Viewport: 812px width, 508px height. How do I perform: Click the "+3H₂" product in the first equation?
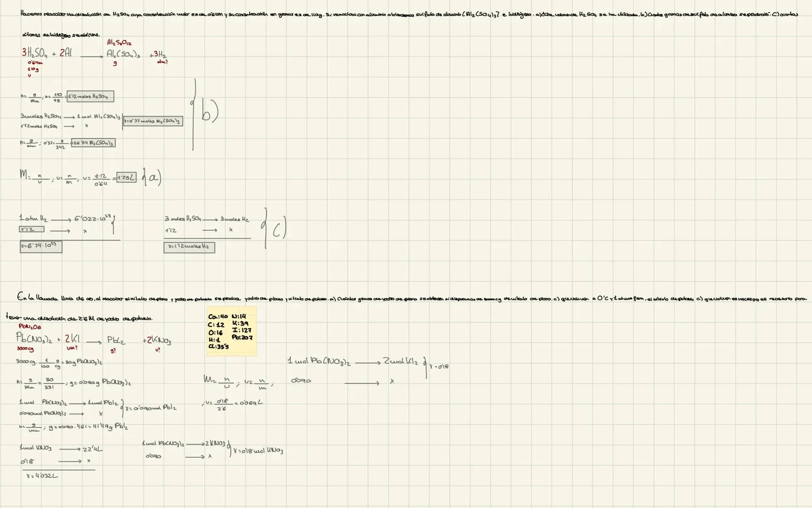pos(158,55)
